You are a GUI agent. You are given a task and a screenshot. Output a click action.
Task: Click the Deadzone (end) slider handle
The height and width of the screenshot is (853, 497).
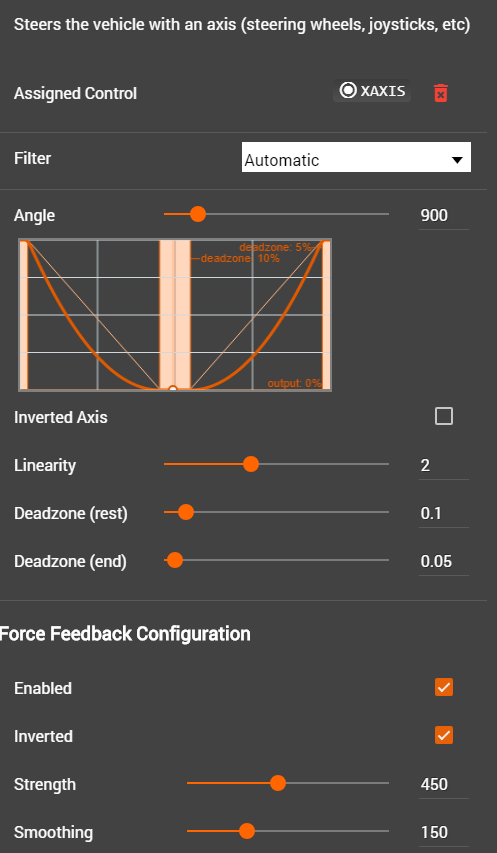click(175, 560)
